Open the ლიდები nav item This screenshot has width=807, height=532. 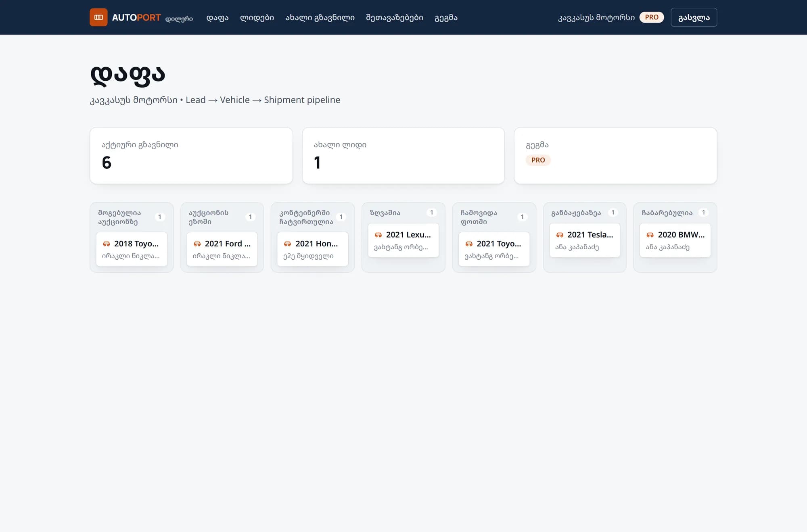(x=257, y=17)
